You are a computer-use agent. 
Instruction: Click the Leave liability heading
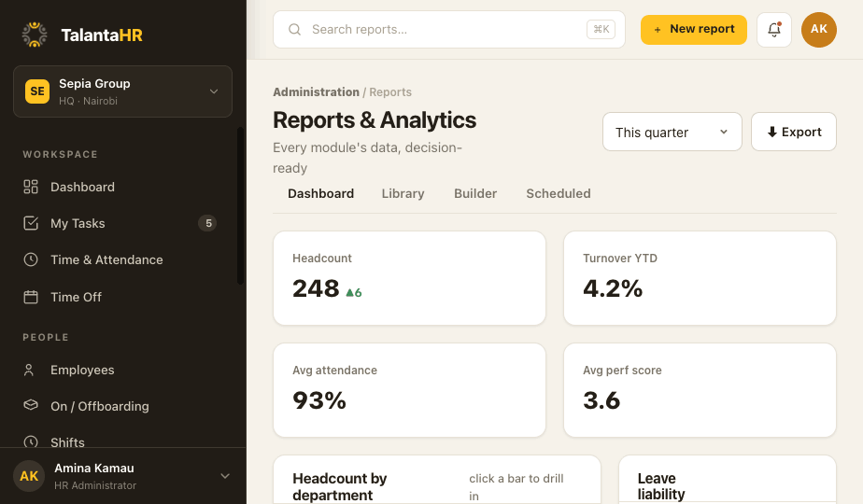point(661,486)
